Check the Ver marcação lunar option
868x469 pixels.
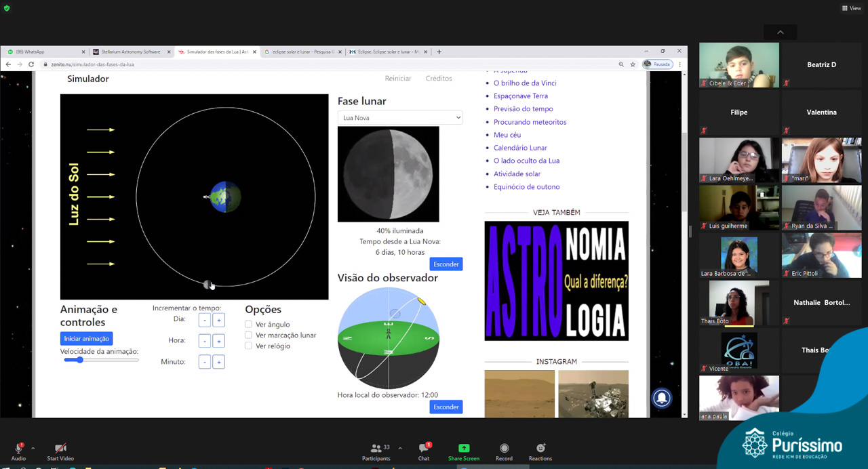[248, 335]
